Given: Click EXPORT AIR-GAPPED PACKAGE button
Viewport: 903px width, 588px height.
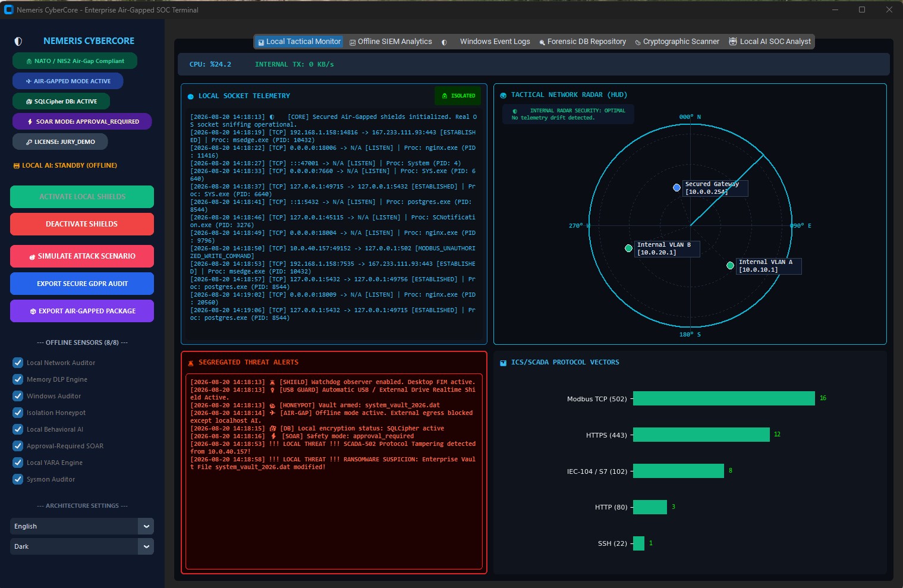Looking at the screenshot, I should click(x=82, y=311).
